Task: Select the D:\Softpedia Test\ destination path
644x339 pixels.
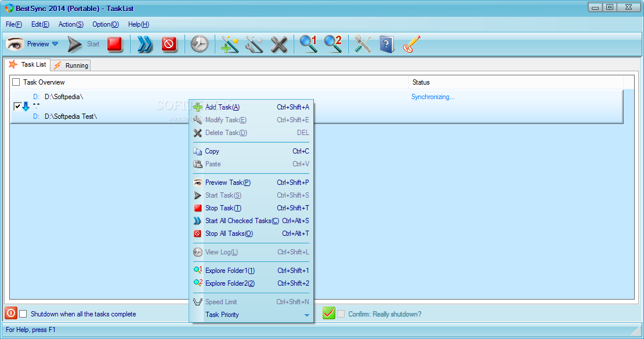Action: pyautogui.click(x=71, y=116)
